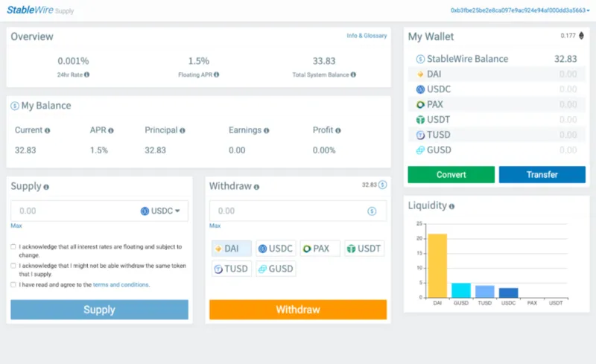Check the might not withdraw same token box
This screenshot has width=596, height=364.
(13, 266)
